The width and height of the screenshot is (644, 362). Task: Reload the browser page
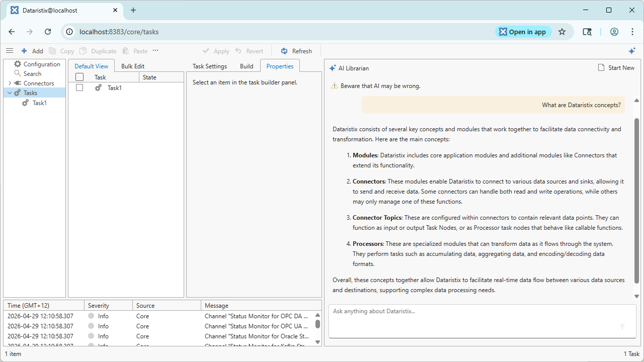pos(48,32)
